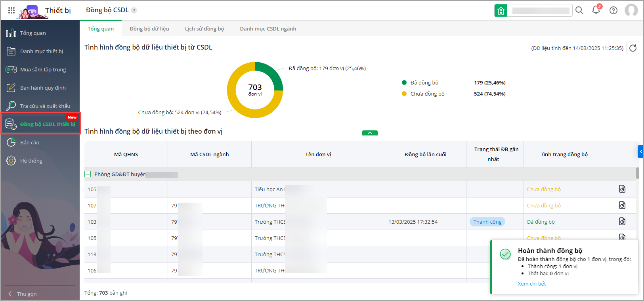Refresh the sync data statistics
Screen dimensions: 644x301
tap(633, 48)
